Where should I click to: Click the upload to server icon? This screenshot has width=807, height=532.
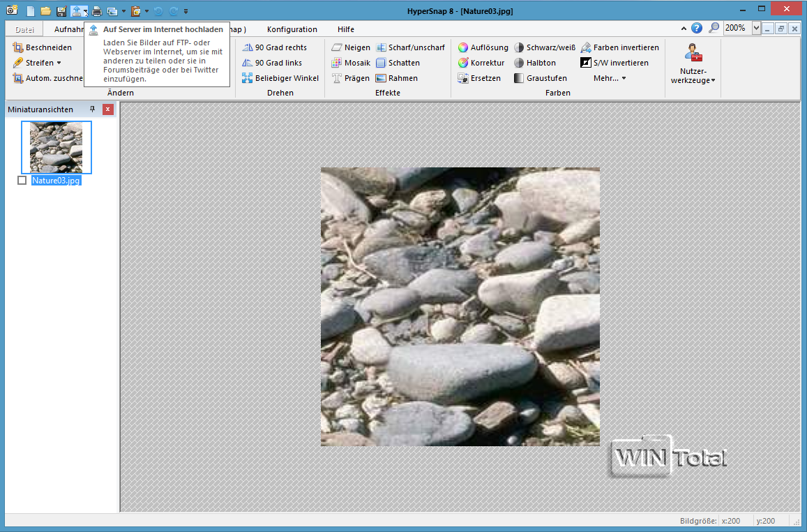[x=77, y=11]
